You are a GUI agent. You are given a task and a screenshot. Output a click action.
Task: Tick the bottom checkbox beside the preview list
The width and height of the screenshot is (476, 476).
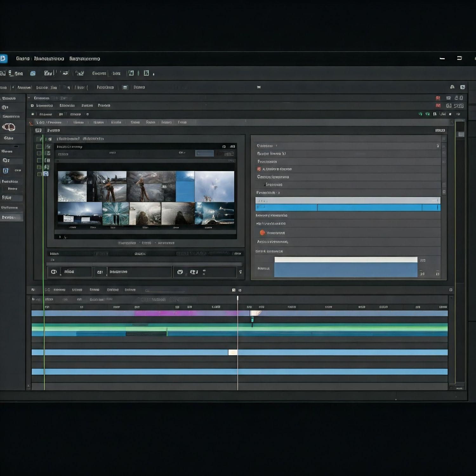pos(39,174)
